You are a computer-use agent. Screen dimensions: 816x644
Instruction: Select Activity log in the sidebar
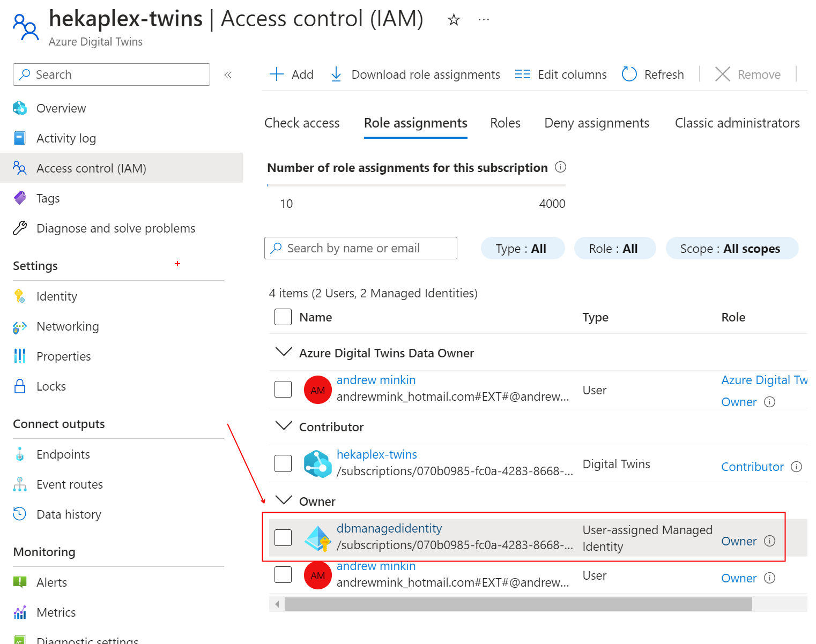pyautogui.click(x=65, y=138)
